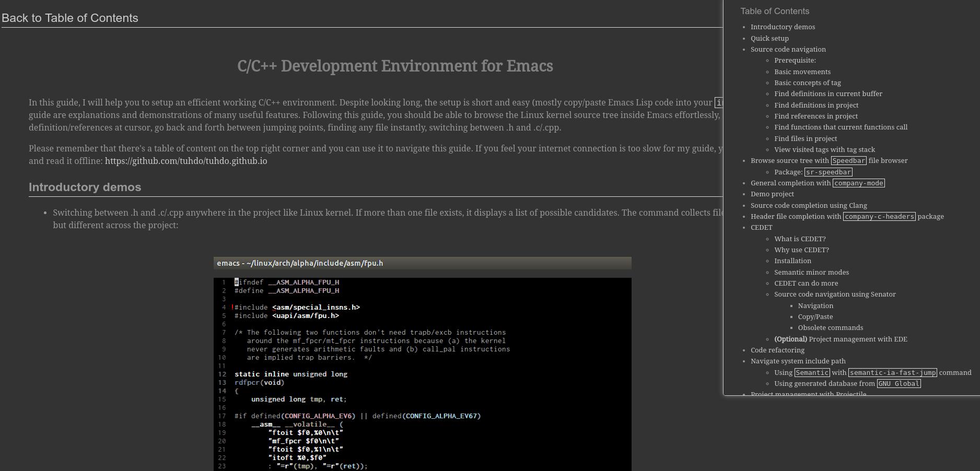This screenshot has width=980, height=471.
Task: Go to Introductory demos in table of contents
Action: click(783, 27)
